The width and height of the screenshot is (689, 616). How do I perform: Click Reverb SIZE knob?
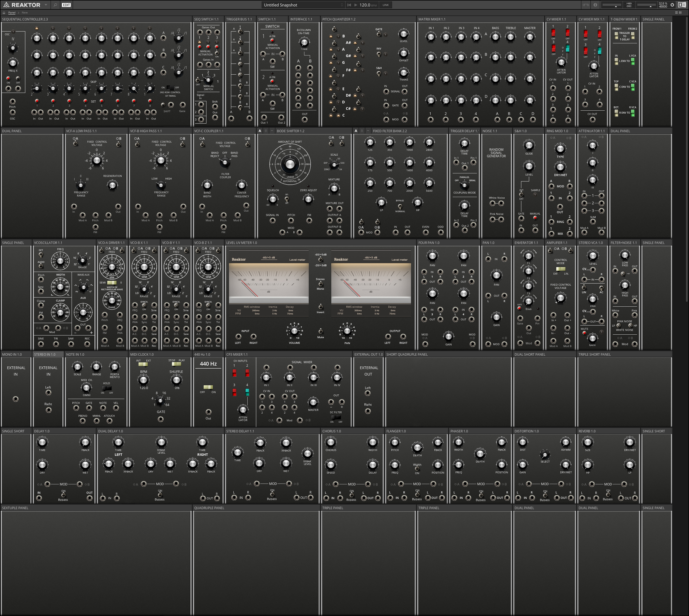pos(588,442)
